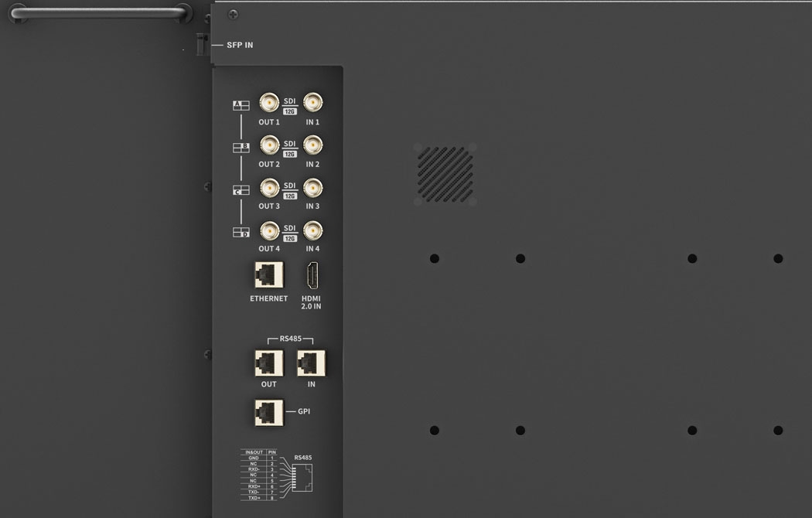Click the quad-view B layout icon
The width and height of the screenshot is (812, 518).
241,147
